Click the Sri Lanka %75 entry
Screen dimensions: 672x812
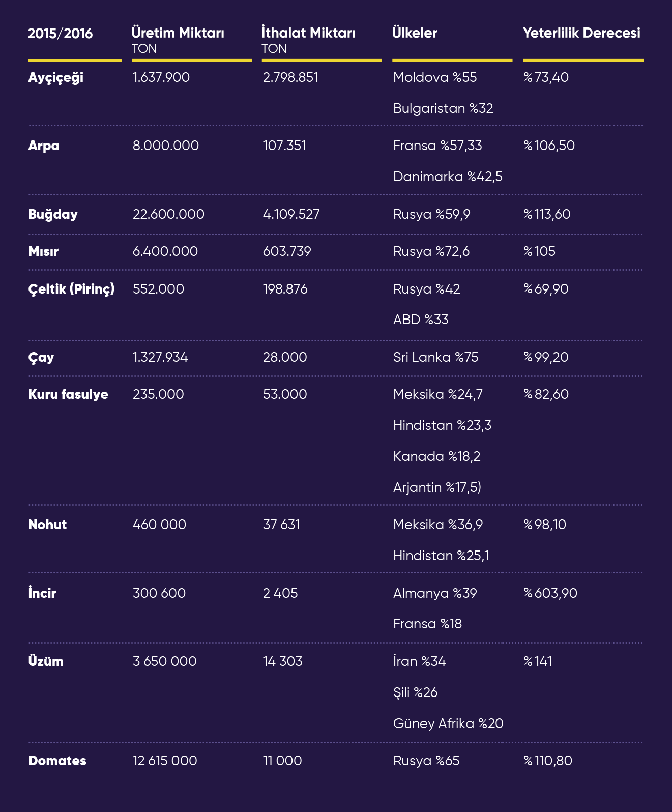coord(436,357)
